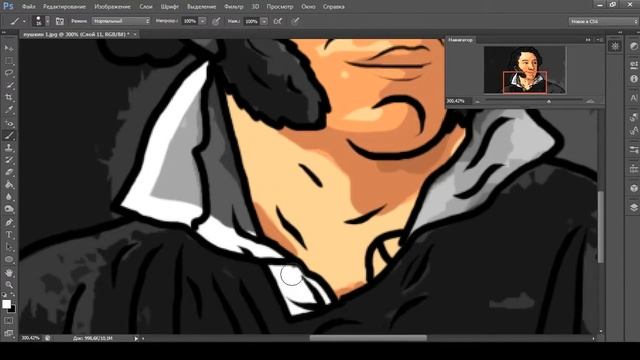Select the Spot Healing Brush tool
Image resolution: width=640 pixels, height=360 pixels.
(9, 123)
